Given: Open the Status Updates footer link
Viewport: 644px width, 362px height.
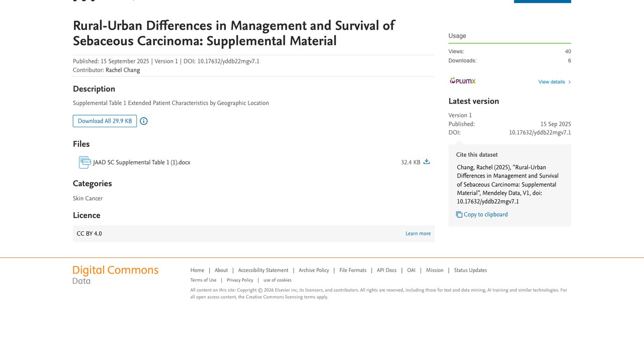Looking at the screenshot, I should (x=470, y=270).
